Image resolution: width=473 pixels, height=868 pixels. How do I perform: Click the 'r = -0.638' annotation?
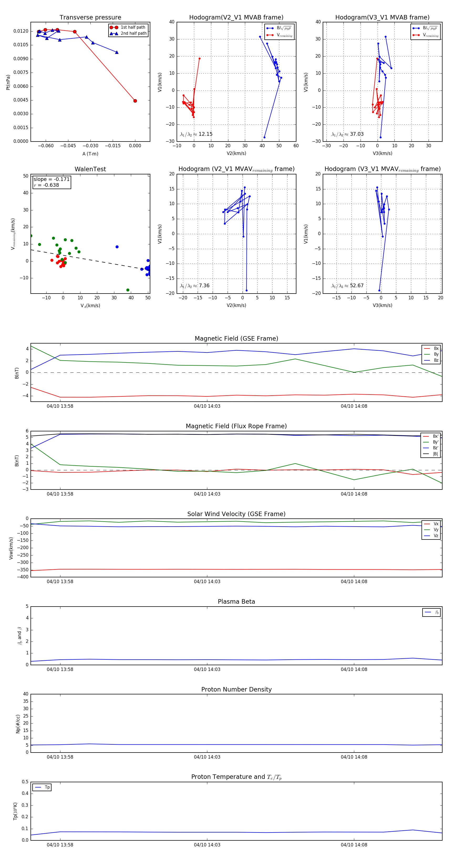pos(46,185)
